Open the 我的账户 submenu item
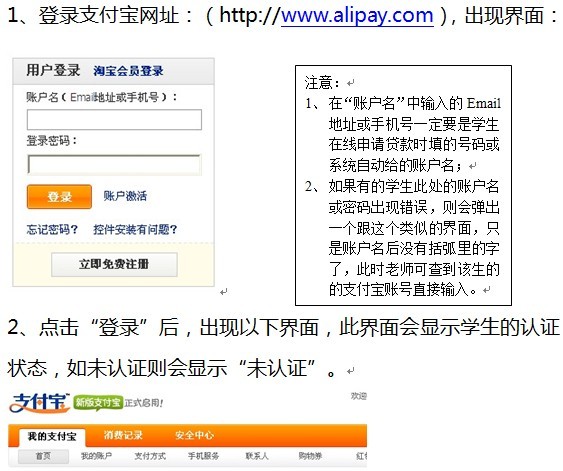The height and width of the screenshot is (471, 563). (97, 456)
